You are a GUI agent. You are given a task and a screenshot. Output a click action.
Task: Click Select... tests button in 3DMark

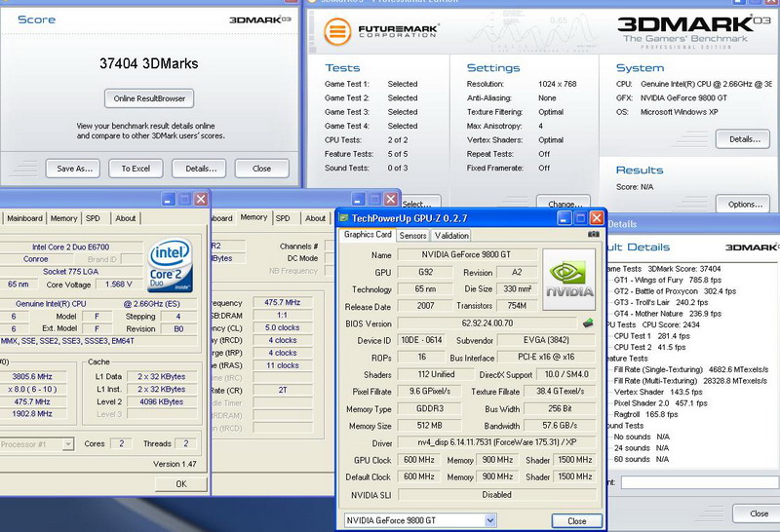419,203
